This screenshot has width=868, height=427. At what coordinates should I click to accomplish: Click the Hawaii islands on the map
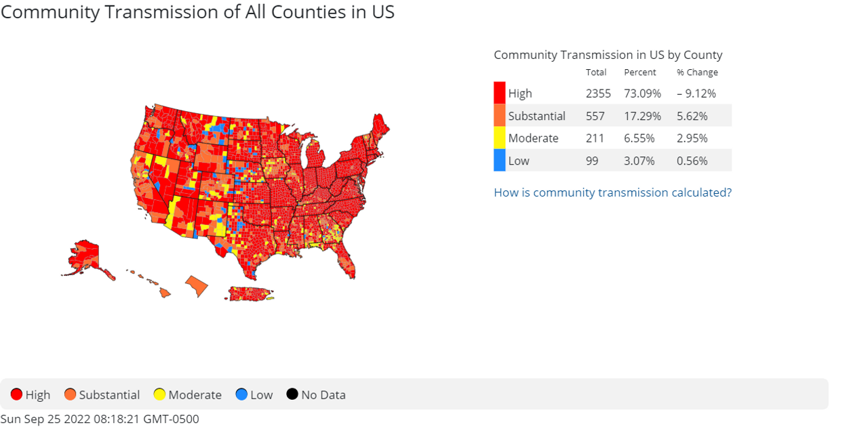click(164, 293)
